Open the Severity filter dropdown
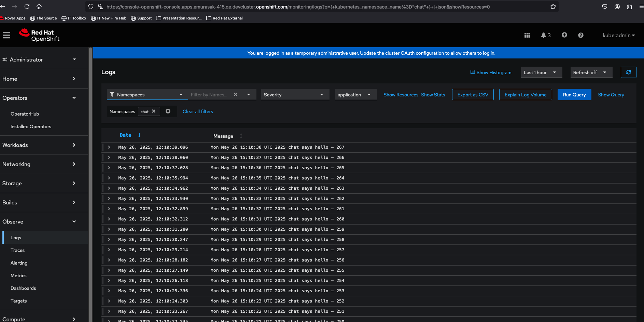Image resolution: width=644 pixels, height=322 pixels. (295, 95)
